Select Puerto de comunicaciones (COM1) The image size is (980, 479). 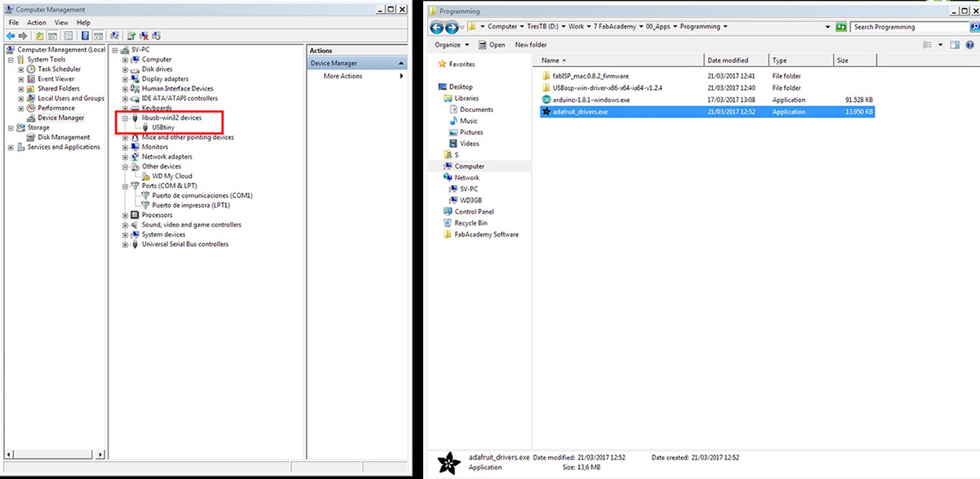(x=203, y=196)
